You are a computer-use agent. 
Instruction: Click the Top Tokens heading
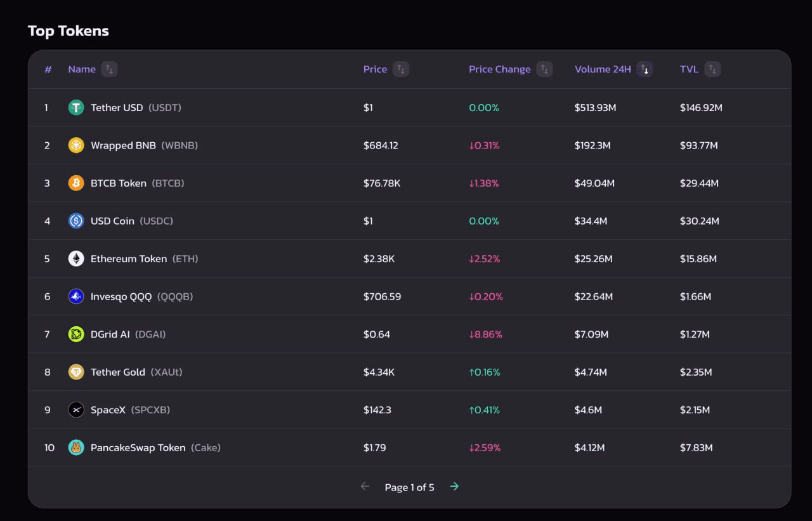(x=69, y=31)
